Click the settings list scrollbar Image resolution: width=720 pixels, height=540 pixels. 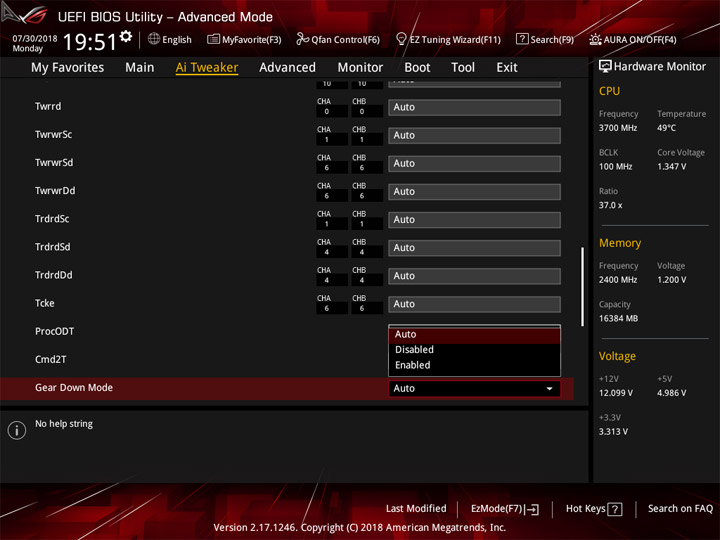coord(583,287)
